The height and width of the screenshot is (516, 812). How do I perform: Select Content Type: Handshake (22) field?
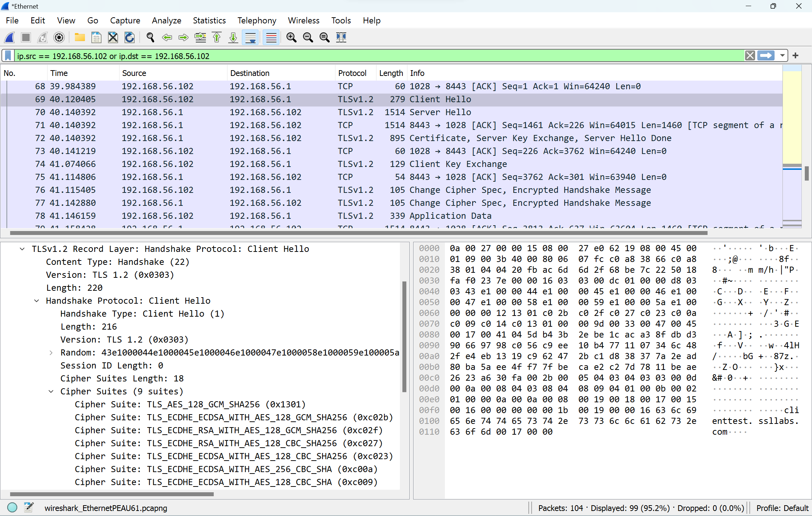pos(118,262)
